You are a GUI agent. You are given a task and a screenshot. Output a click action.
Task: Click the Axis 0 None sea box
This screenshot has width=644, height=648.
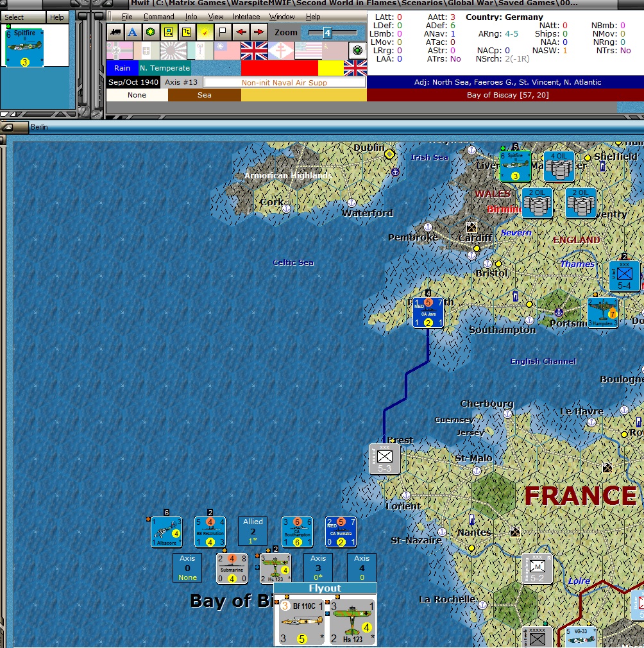(187, 567)
